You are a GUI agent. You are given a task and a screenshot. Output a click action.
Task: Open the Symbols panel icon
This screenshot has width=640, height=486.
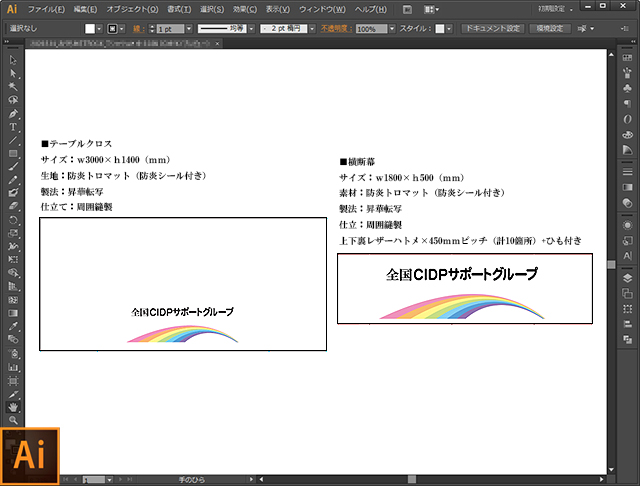(x=627, y=88)
